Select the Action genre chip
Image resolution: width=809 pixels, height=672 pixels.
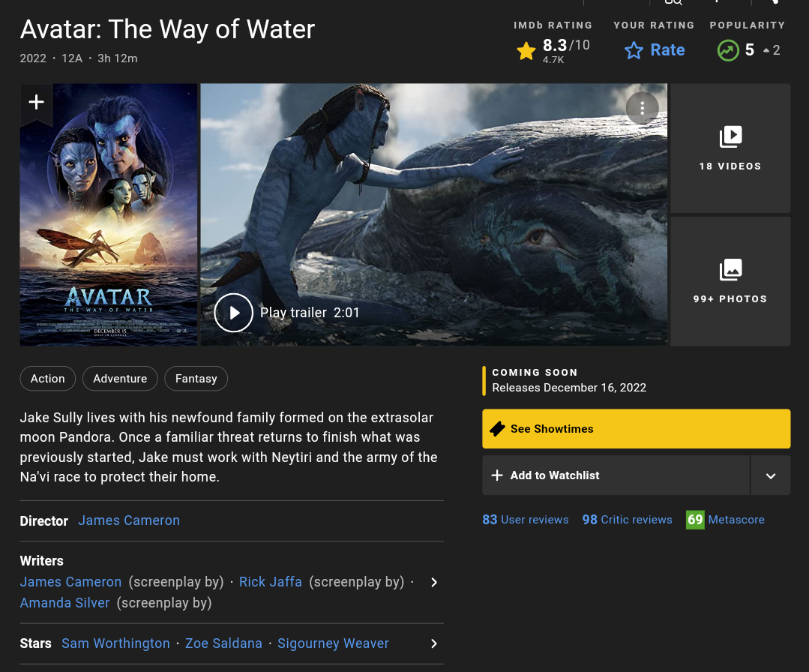(x=47, y=379)
